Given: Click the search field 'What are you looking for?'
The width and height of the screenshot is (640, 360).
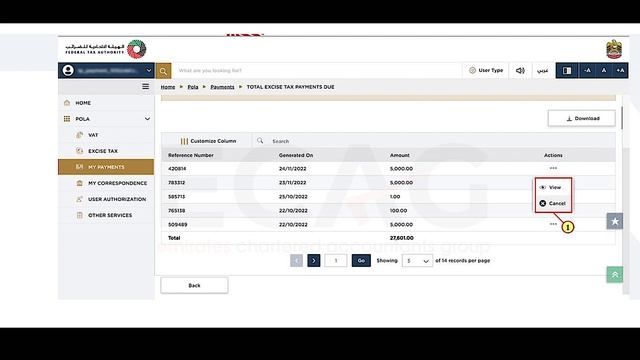Looking at the screenshot, I should click(316, 71).
